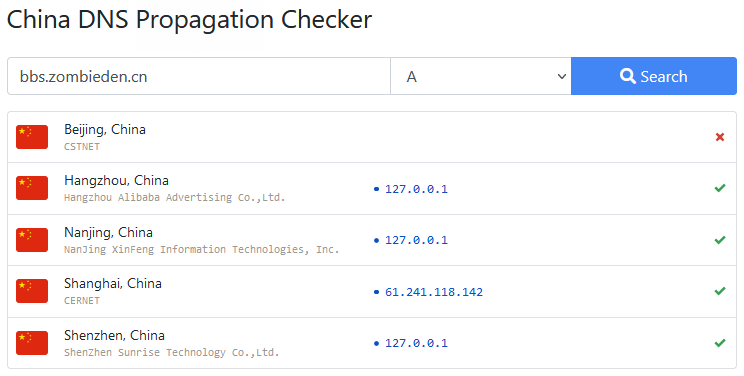Click the green checkmark for Shanghai row

point(720,291)
